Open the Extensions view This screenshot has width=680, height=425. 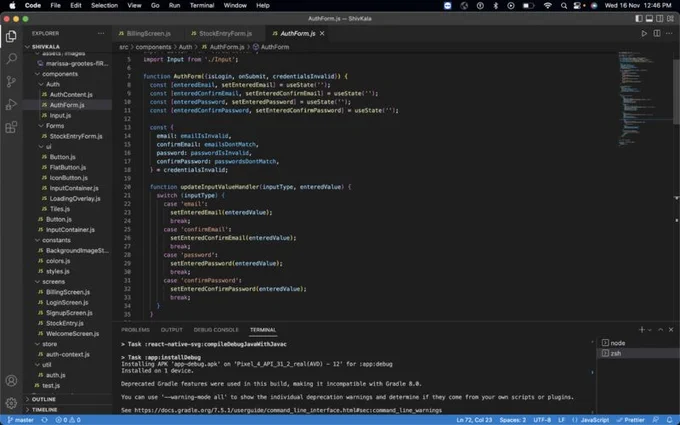tap(11, 127)
